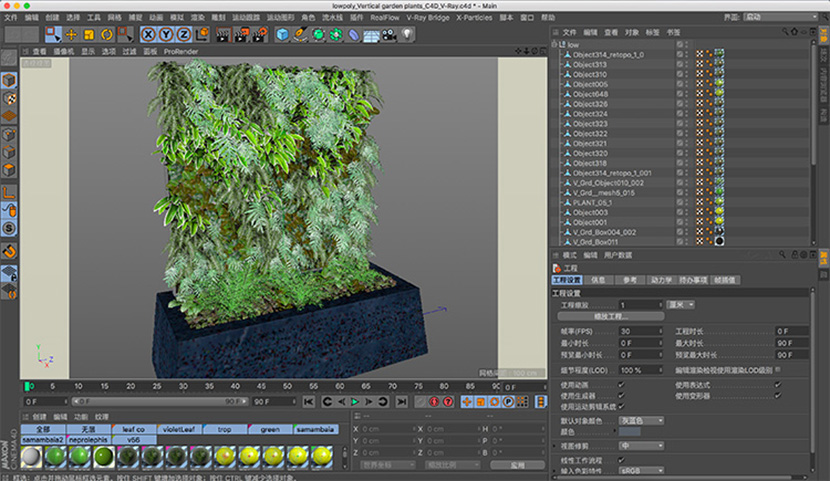Switch to the 信息 attribute tab
Image resolution: width=830 pixels, height=481 pixels.
598,280
